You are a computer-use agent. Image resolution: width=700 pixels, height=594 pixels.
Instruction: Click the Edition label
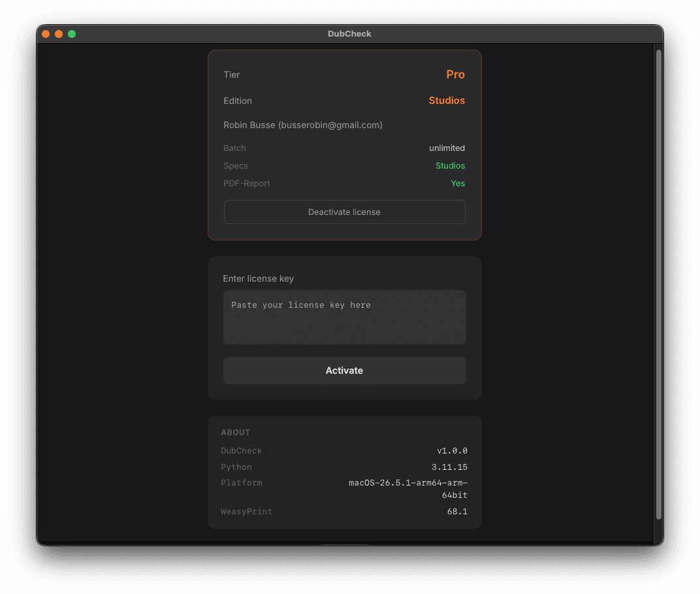tap(238, 101)
